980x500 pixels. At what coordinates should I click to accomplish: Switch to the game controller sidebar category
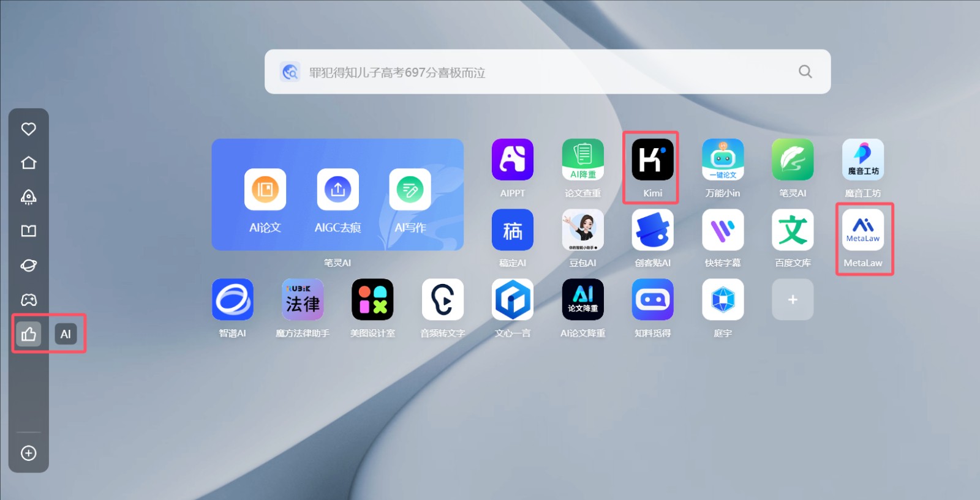coord(29,300)
